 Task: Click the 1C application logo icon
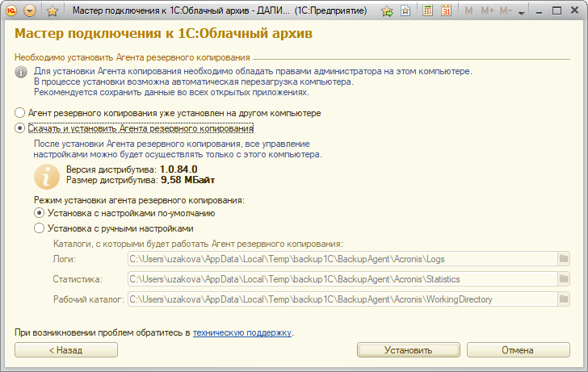coord(11,10)
